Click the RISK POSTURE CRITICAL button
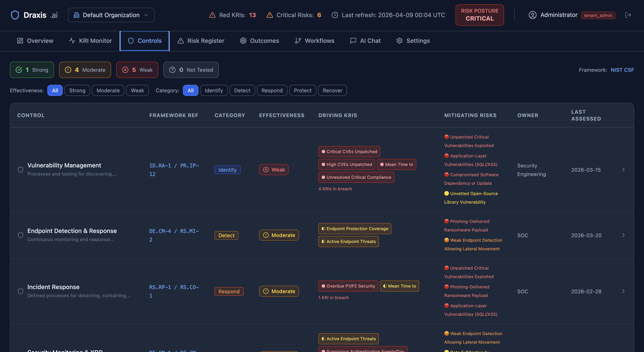The image size is (644, 352). [479, 15]
